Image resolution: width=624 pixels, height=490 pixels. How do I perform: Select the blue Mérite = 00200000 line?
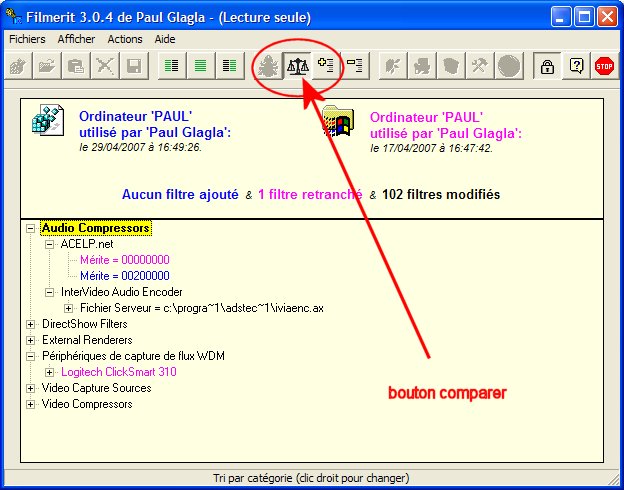pos(125,276)
